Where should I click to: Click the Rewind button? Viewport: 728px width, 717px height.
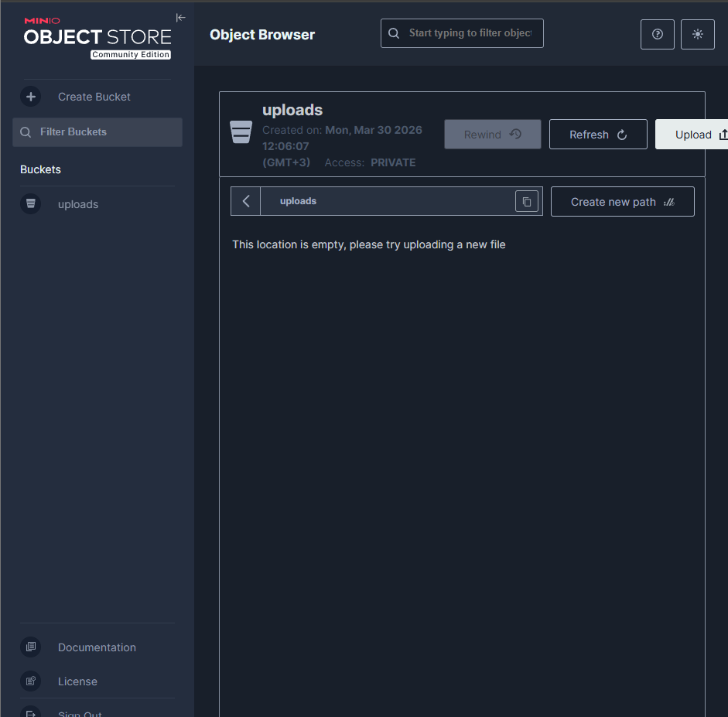pyautogui.click(x=492, y=135)
